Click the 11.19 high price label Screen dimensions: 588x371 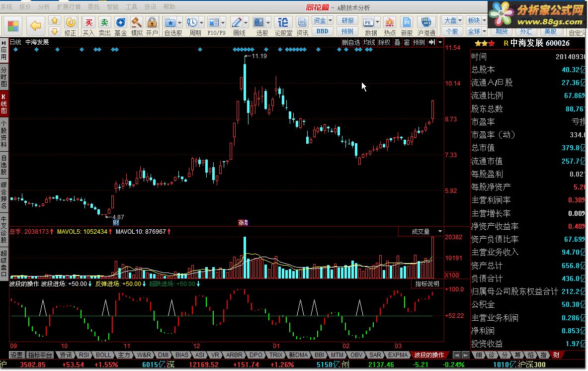pyautogui.click(x=259, y=56)
